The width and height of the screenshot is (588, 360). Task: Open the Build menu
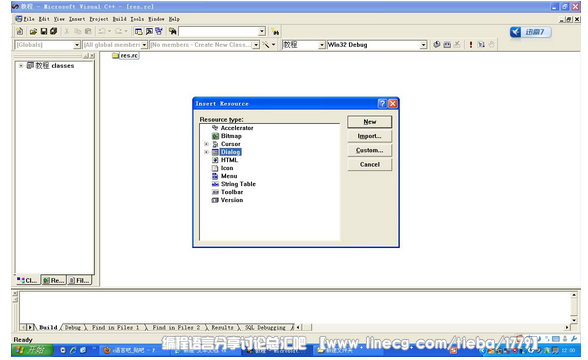click(120, 19)
